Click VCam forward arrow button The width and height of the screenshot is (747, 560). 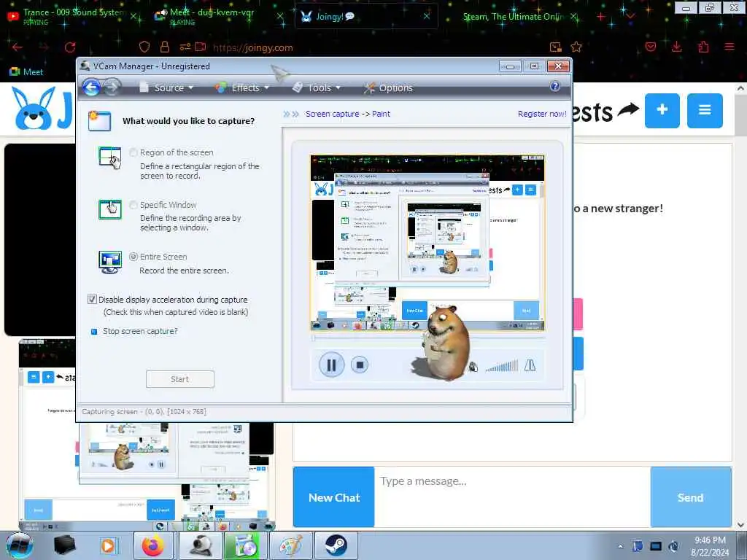pyautogui.click(x=112, y=87)
